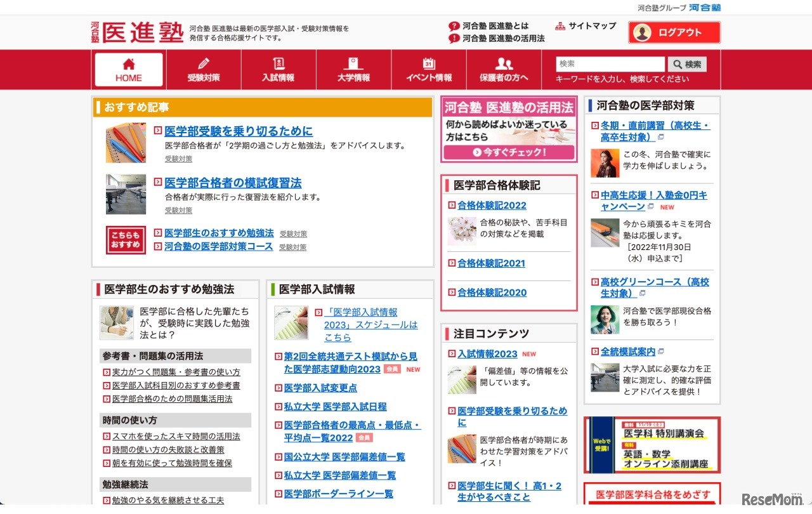The width and height of the screenshot is (812, 514).
Task: Open 中高生応援！入塾金0円キャンペーン link
Action: pos(654,201)
